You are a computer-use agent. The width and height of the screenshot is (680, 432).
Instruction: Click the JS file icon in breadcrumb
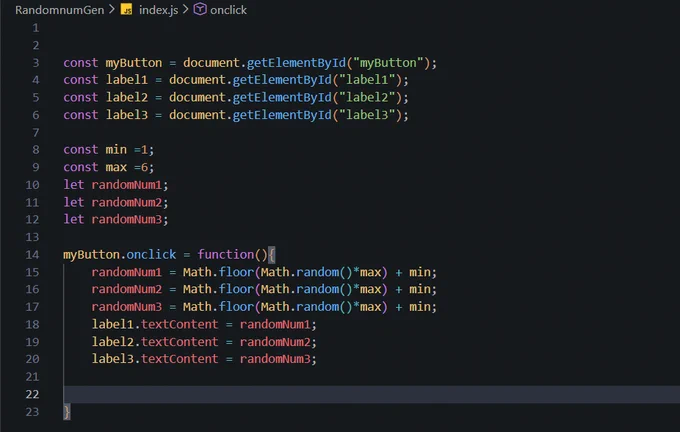click(127, 10)
